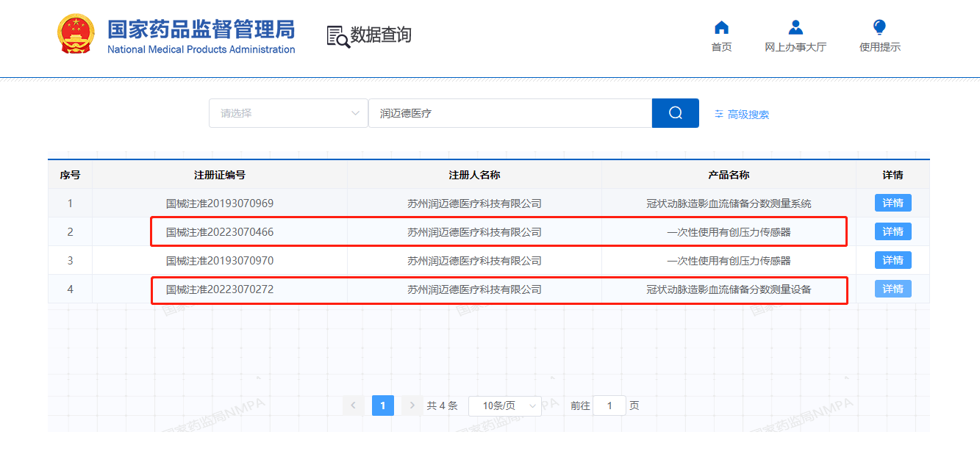Go to previous page arrow
Screen dimensions: 980x454
coord(353,406)
